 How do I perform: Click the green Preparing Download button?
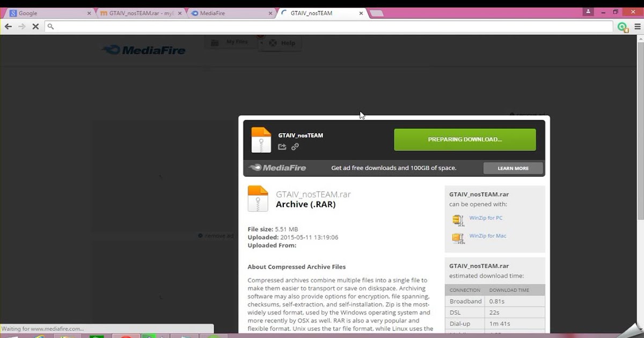(465, 139)
